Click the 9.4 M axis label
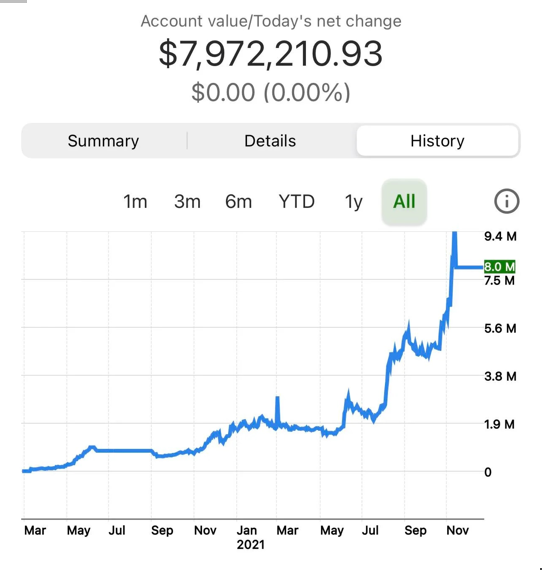The width and height of the screenshot is (544, 570). point(500,236)
